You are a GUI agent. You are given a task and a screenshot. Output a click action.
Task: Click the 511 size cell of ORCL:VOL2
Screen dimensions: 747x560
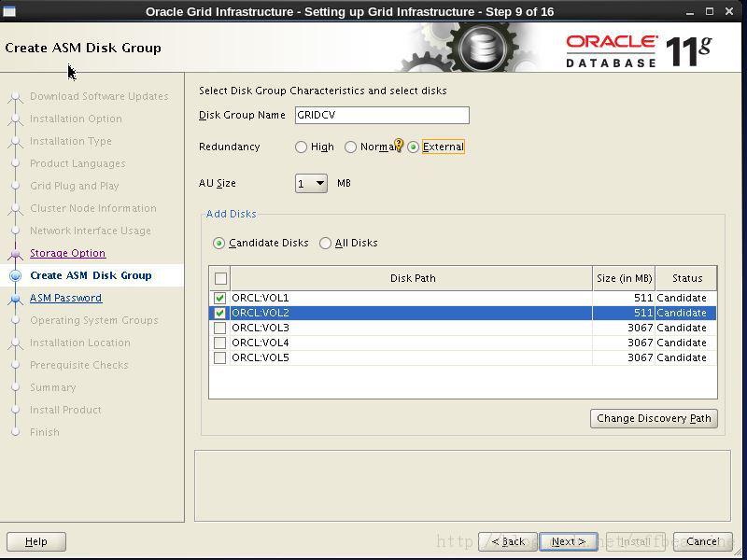pos(624,313)
